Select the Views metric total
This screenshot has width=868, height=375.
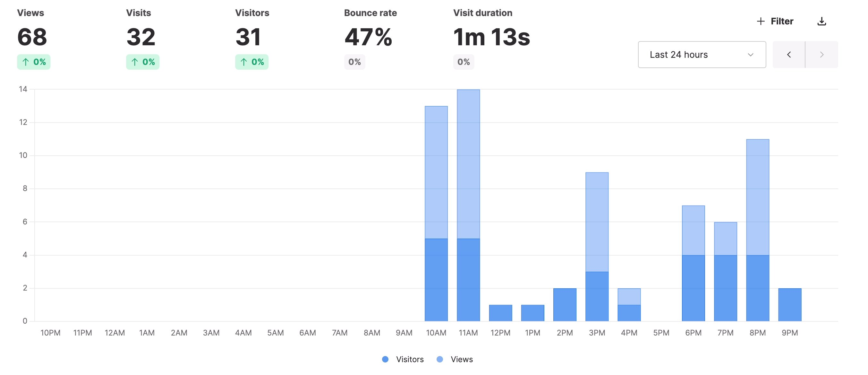pos(32,37)
